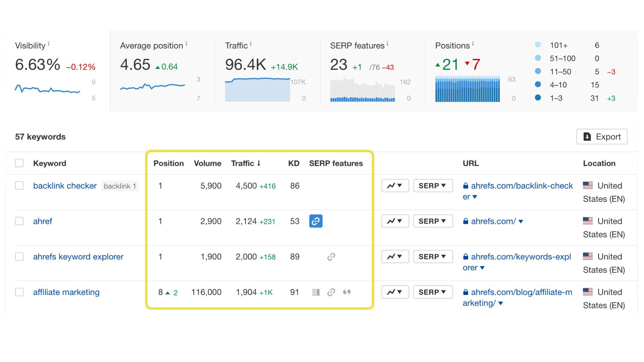Open the SERP dropdown for backlink checker

(x=433, y=186)
